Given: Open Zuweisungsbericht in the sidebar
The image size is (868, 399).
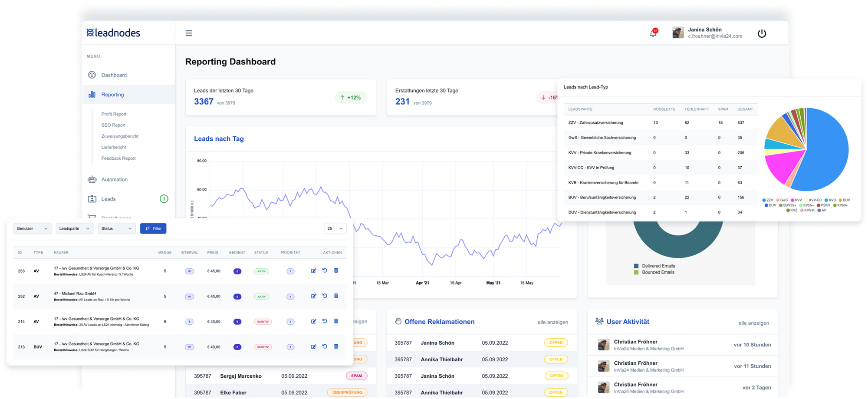Looking at the screenshot, I should pyautogui.click(x=120, y=136).
